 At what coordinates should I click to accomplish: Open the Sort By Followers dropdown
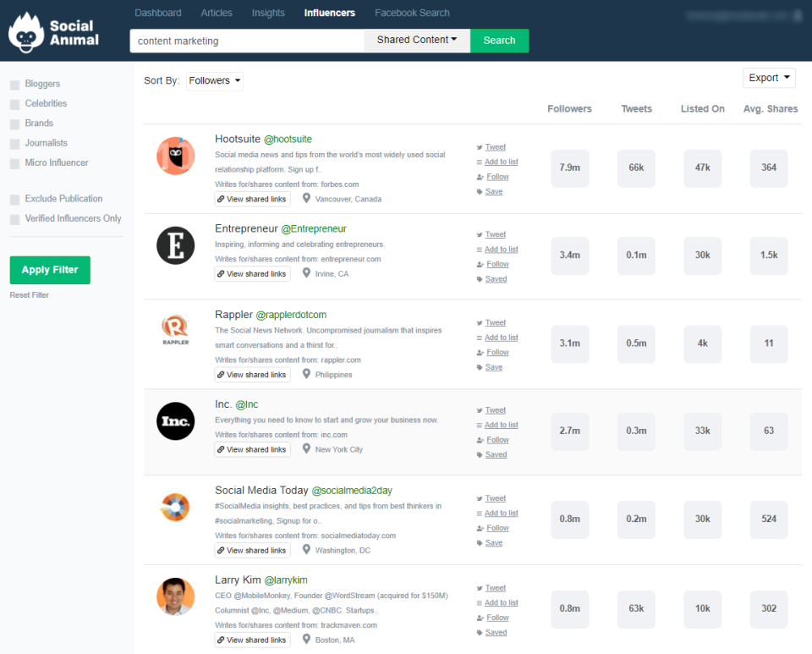(x=215, y=80)
